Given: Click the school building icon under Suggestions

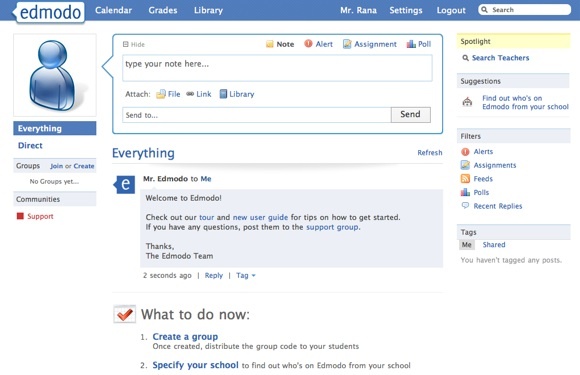Looking at the screenshot, I should (x=468, y=101).
